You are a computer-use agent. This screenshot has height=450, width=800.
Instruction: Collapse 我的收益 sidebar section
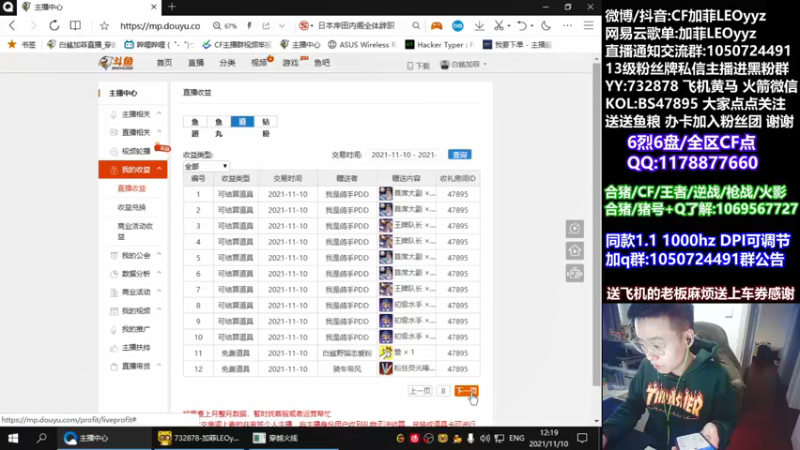pyautogui.click(x=133, y=169)
